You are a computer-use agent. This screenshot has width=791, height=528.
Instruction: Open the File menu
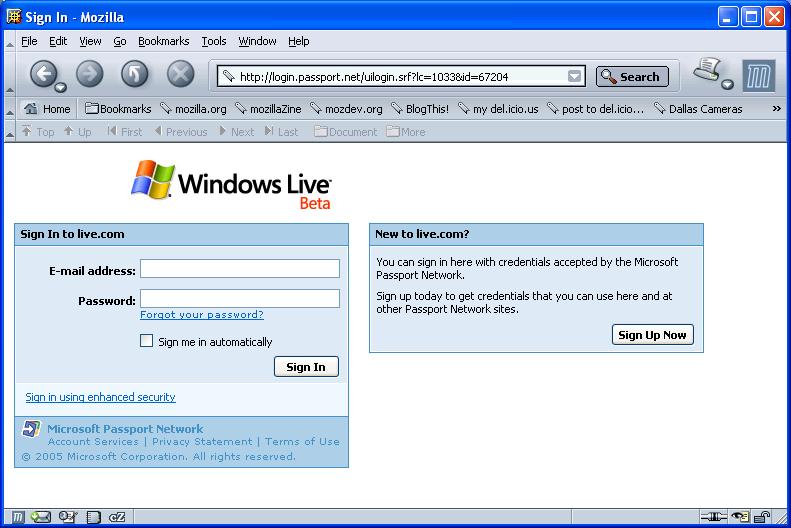[29, 41]
